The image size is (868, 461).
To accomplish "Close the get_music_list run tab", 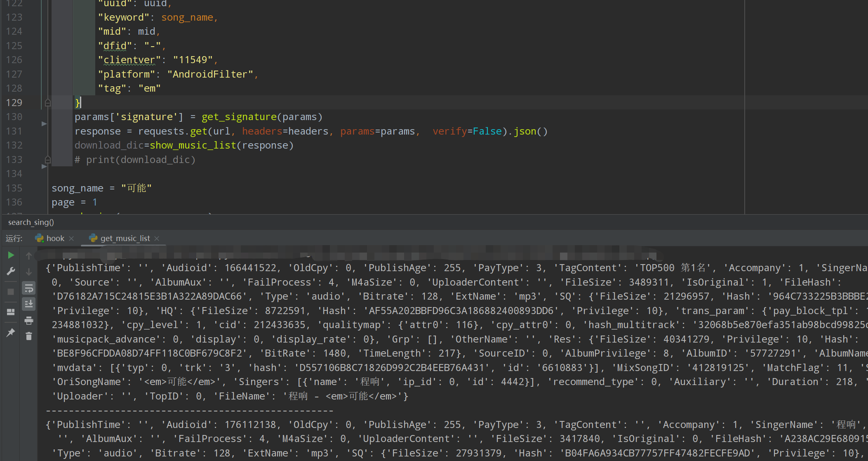I will [x=157, y=239].
